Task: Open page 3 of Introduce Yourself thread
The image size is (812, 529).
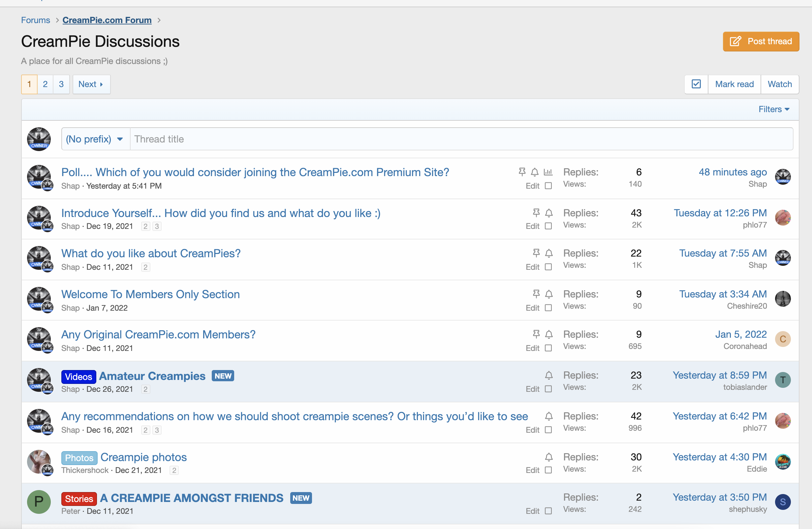Action: (157, 227)
